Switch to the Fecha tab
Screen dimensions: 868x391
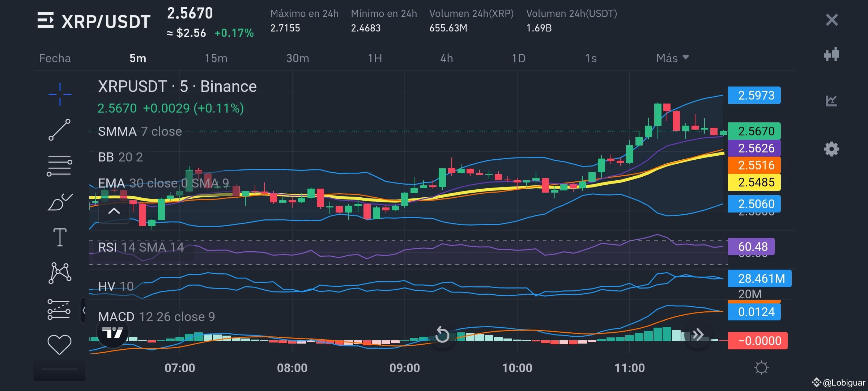coord(55,58)
